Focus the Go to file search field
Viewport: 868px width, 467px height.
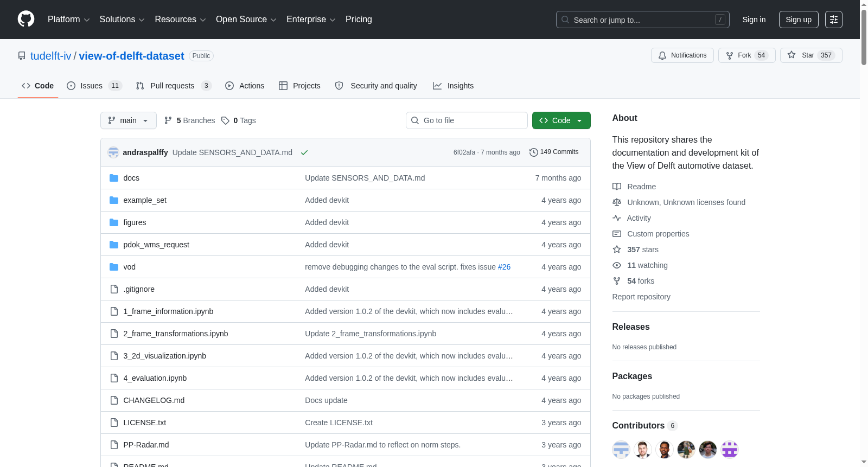click(x=467, y=120)
